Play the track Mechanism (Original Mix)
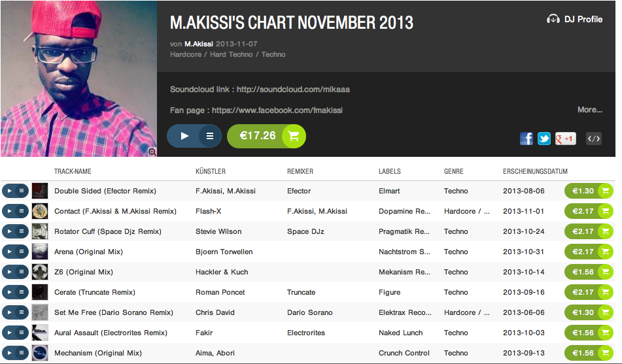Screen dimensions: 622x364 pos(9,353)
